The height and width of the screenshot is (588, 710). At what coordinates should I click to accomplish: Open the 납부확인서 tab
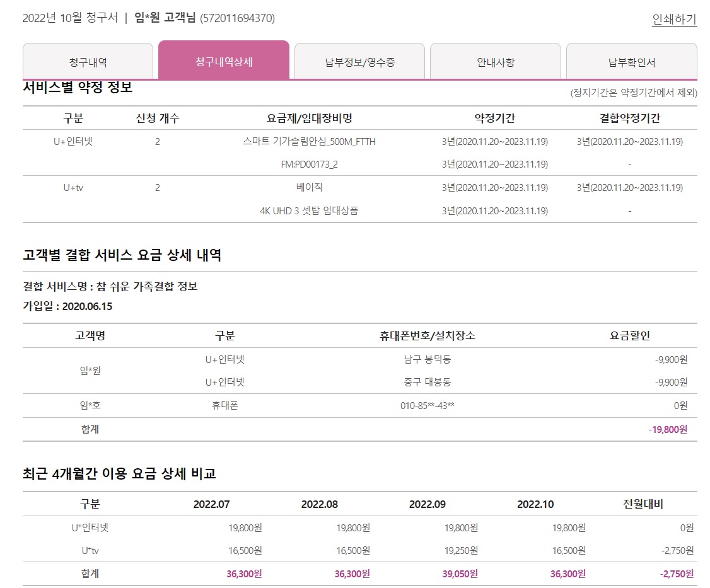pos(631,62)
